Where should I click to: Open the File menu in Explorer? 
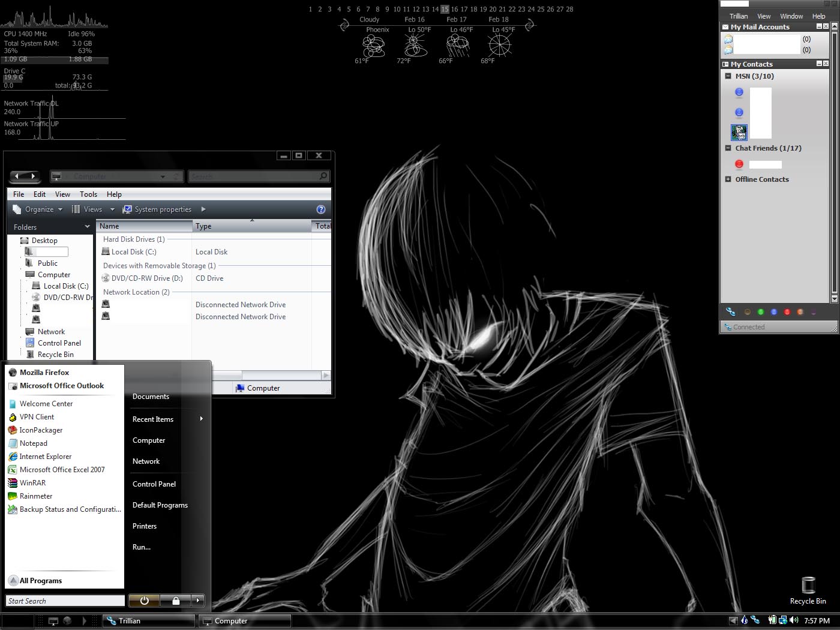19,194
